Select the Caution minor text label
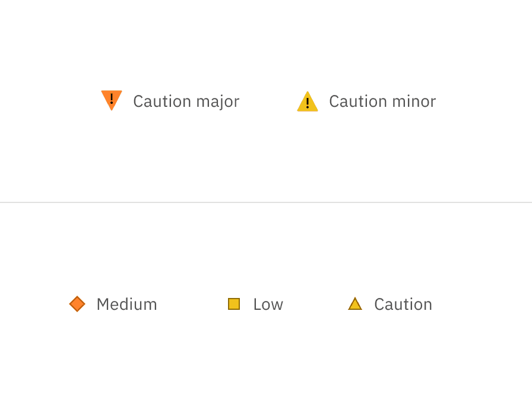 [x=382, y=101]
